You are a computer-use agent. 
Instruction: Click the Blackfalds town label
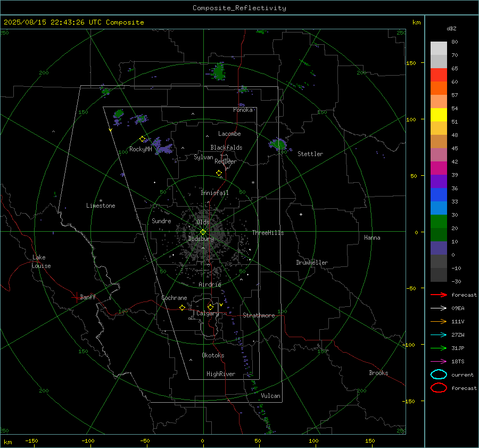coord(226,148)
